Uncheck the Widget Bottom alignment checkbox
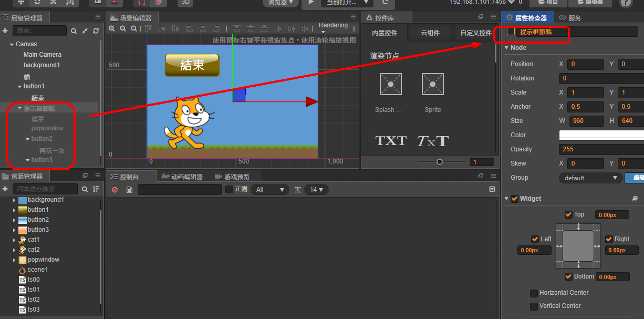644x319 pixels. tap(568, 276)
